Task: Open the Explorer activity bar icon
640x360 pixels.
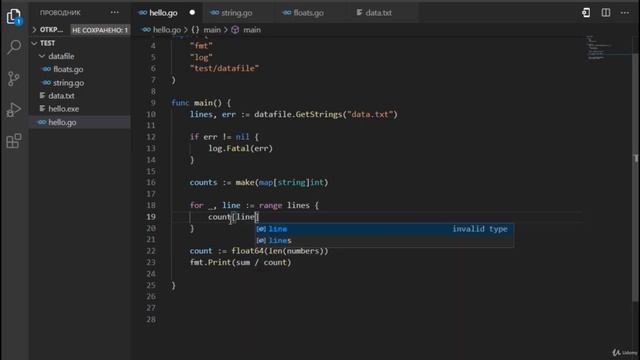Action: pos(14,17)
